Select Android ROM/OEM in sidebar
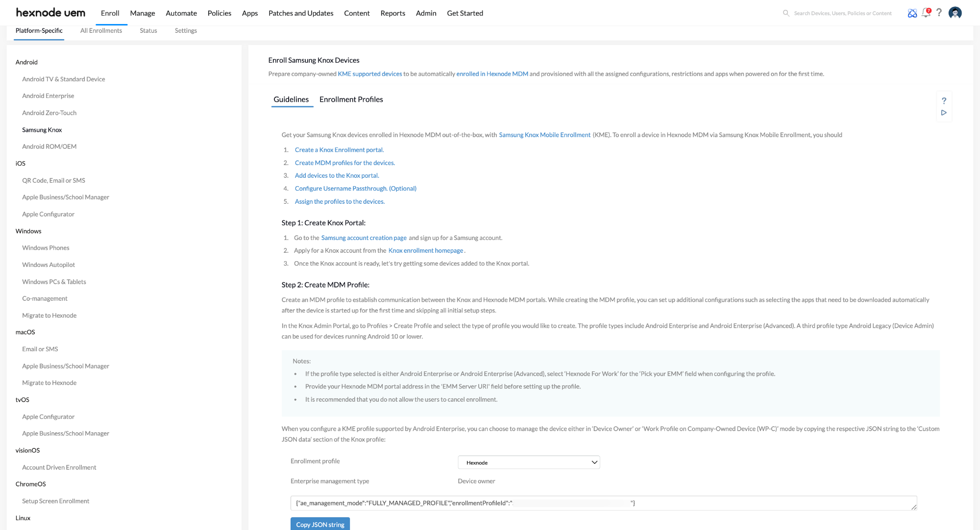Viewport: 980px width, 530px height. tap(49, 146)
